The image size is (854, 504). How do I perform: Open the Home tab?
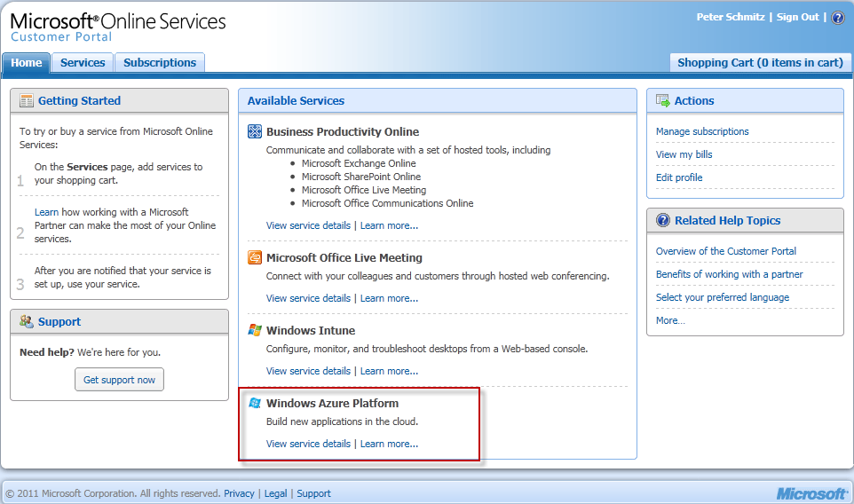tap(26, 63)
